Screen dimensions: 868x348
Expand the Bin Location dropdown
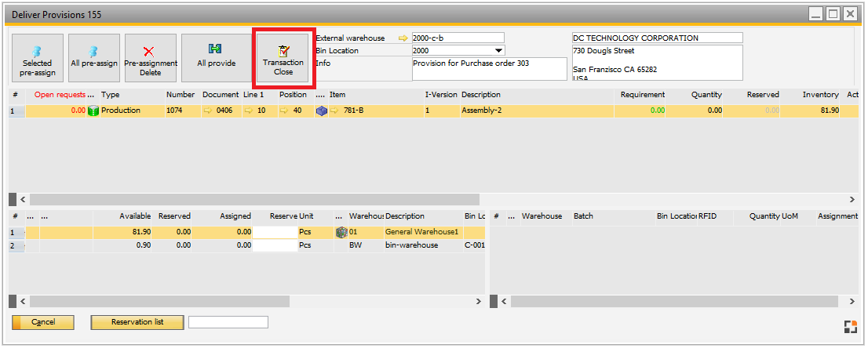tap(499, 51)
